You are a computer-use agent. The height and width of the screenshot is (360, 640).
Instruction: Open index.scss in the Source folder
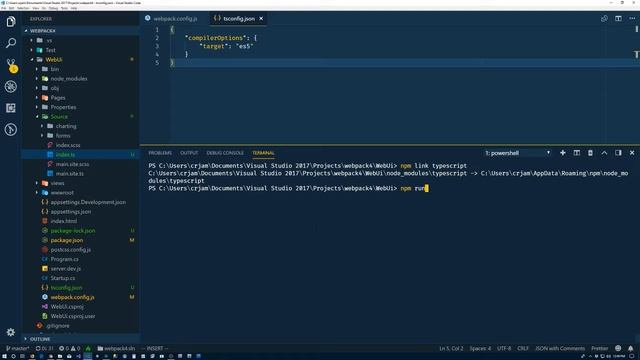tap(80, 145)
